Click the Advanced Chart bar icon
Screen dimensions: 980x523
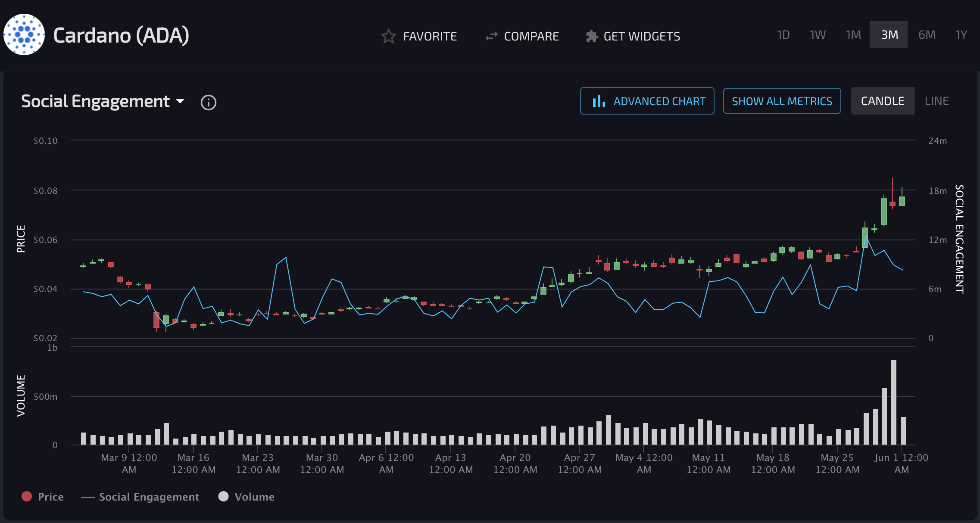click(x=599, y=101)
